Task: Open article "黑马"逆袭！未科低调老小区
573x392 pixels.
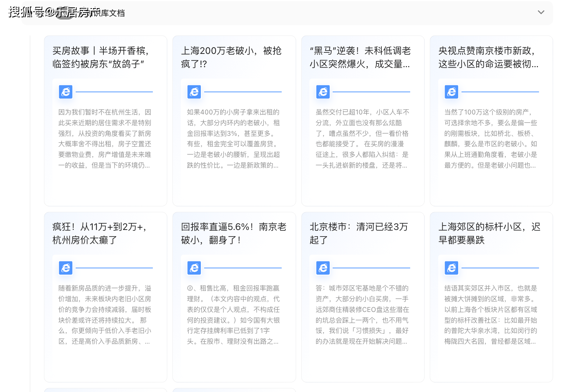Action: click(360, 57)
